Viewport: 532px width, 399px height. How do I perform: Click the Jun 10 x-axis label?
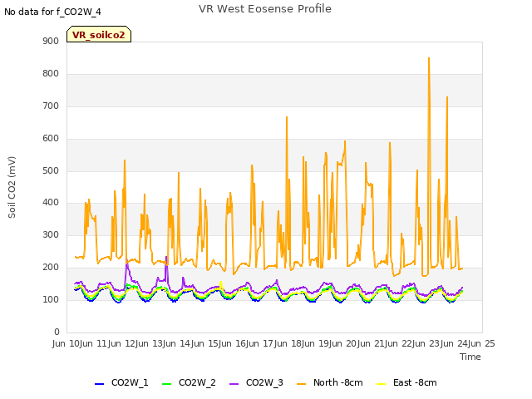[x=66, y=343]
